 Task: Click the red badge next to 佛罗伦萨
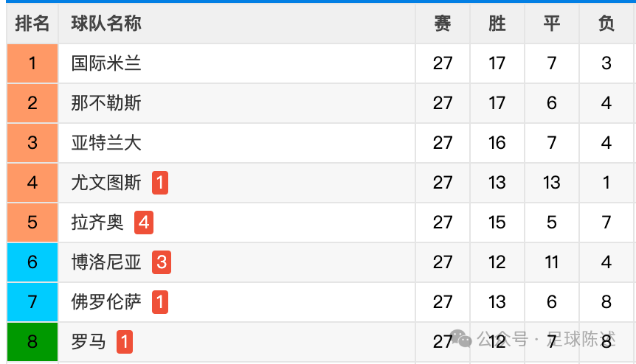pyautogui.click(x=160, y=302)
